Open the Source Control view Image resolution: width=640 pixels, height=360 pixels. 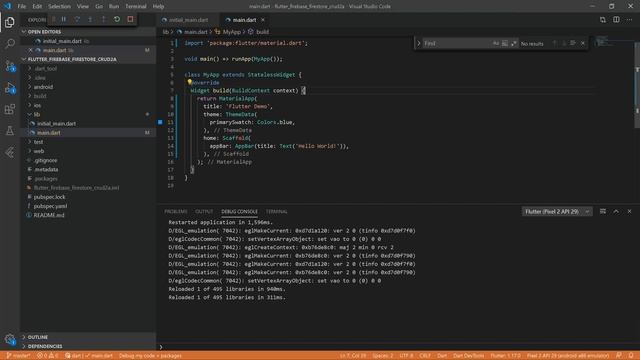[x=10, y=66]
